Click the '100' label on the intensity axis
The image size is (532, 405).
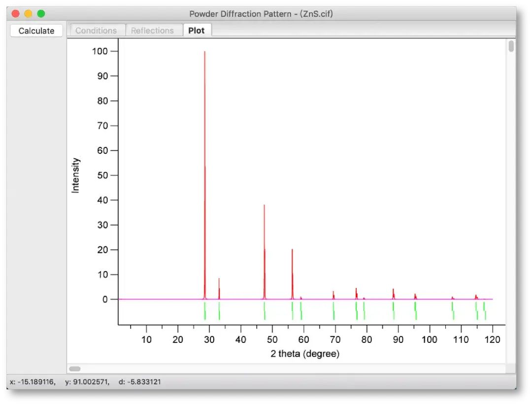[100, 51]
